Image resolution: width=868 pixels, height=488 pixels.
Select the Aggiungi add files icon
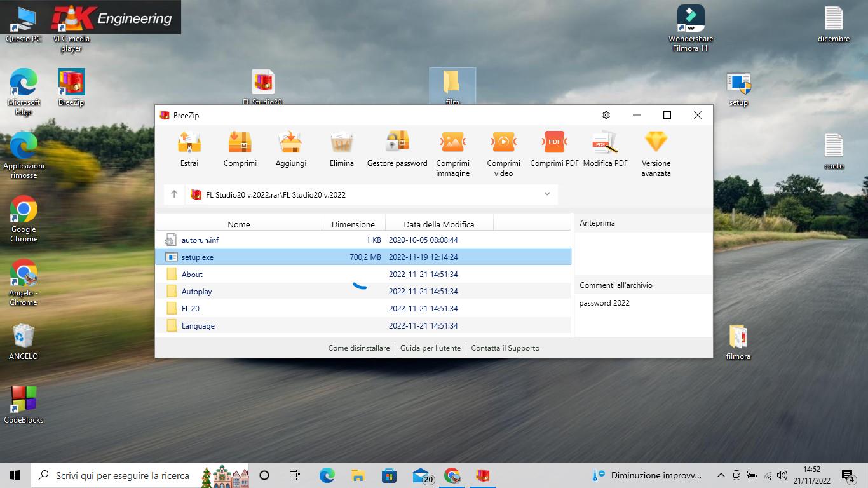(x=290, y=143)
